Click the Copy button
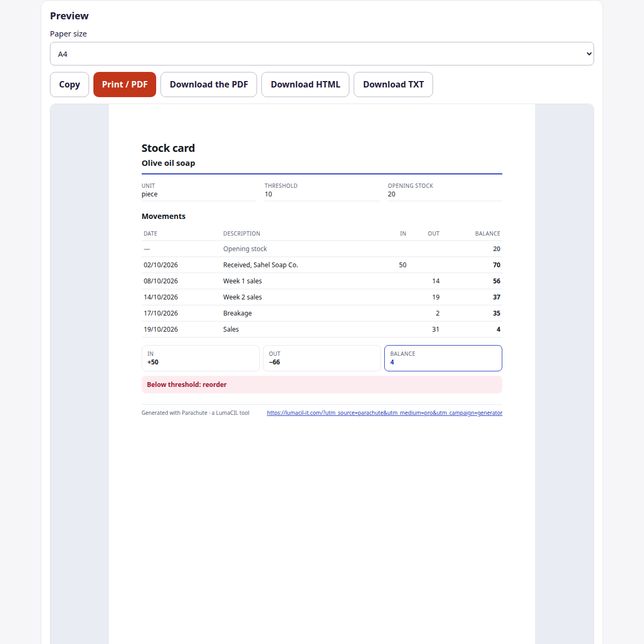The height and width of the screenshot is (644, 644). point(69,84)
